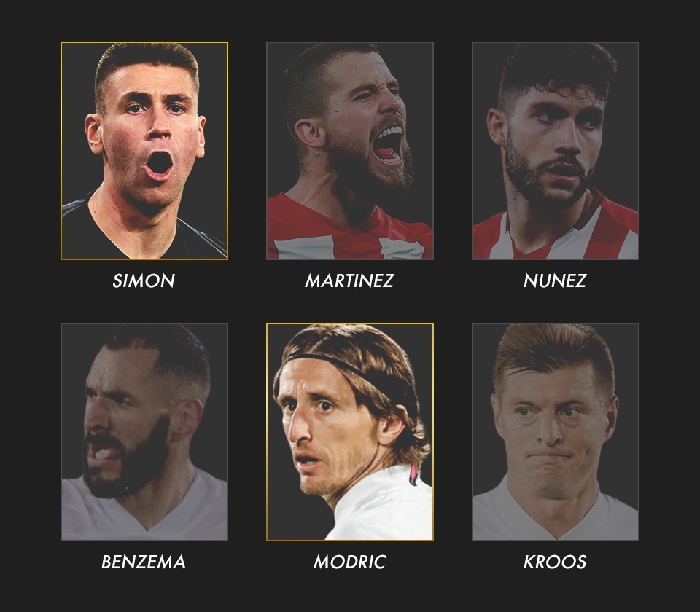Click the SIMON name label
Viewport: 700px width, 612px height.
144,280
